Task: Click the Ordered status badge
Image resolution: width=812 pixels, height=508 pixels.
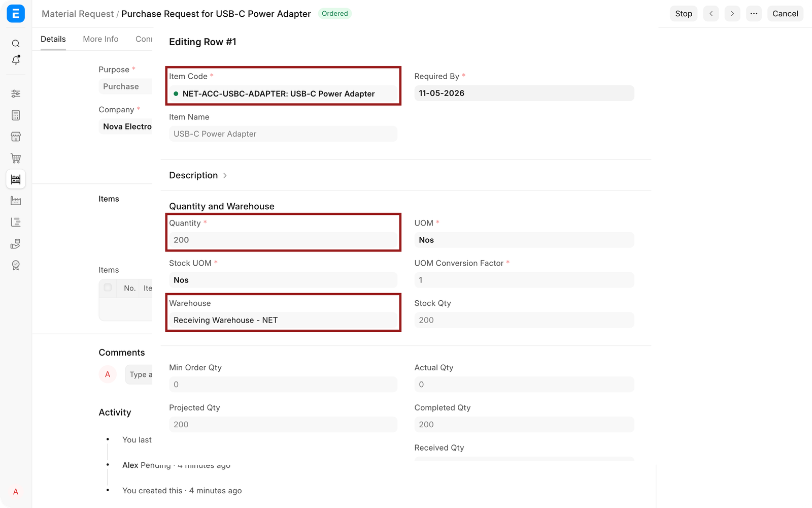Action: (335, 13)
